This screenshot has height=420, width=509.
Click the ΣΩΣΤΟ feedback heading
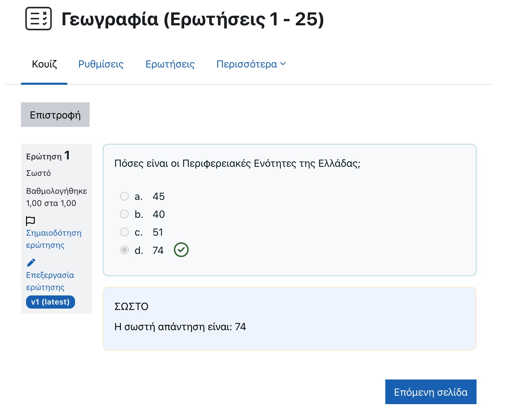(x=131, y=307)
